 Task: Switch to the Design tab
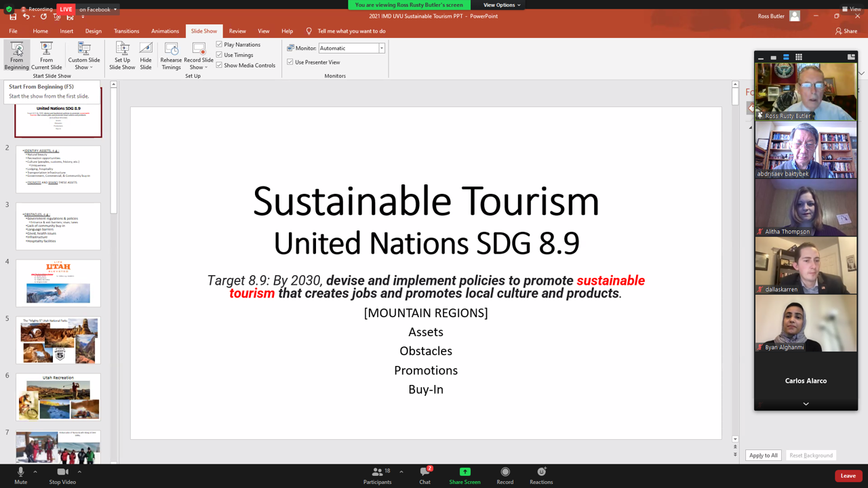[94, 31]
